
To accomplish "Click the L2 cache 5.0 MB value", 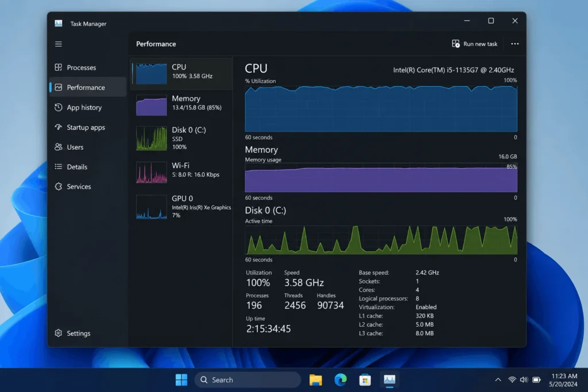I will pyautogui.click(x=424, y=324).
